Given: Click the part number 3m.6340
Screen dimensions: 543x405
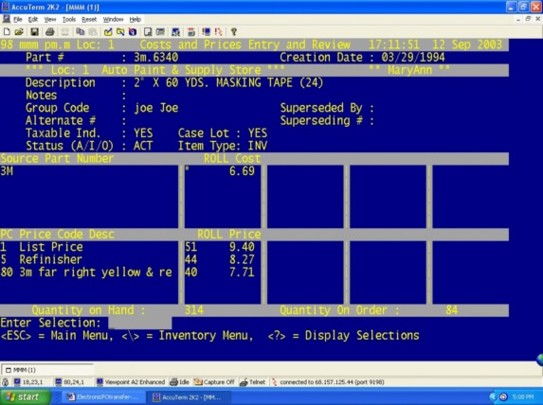Looking at the screenshot, I should [x=156, y=57].
